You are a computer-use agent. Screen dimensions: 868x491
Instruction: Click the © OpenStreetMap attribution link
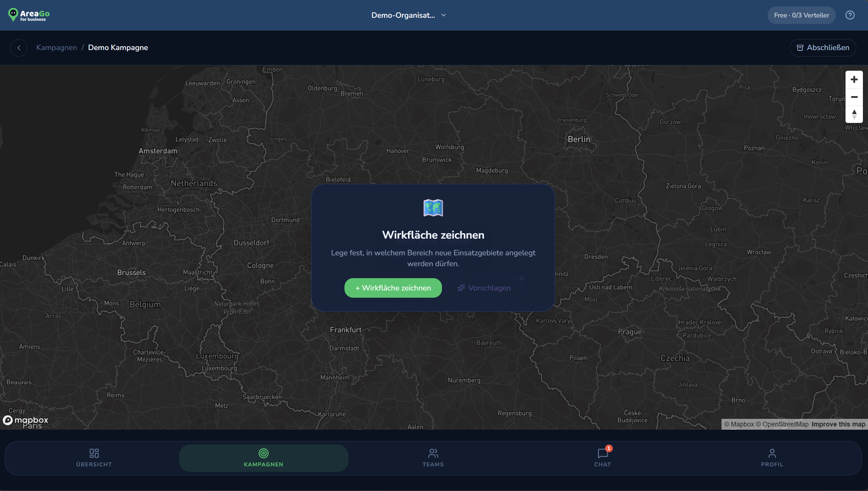[782, 424]
